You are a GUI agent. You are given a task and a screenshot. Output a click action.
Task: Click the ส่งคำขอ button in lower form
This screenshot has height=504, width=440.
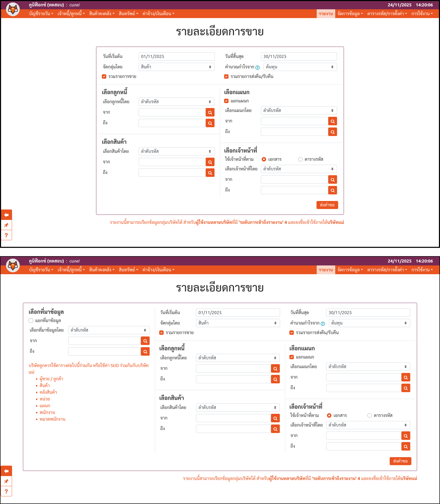[400, 461]
